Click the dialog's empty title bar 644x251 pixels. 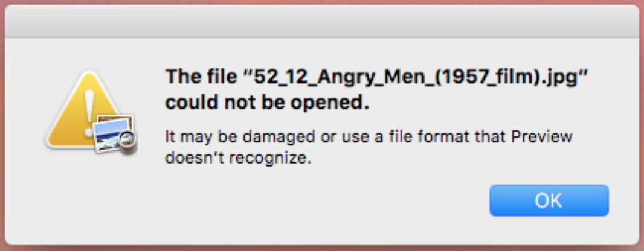pyautogui.click(x=321, y=21)
